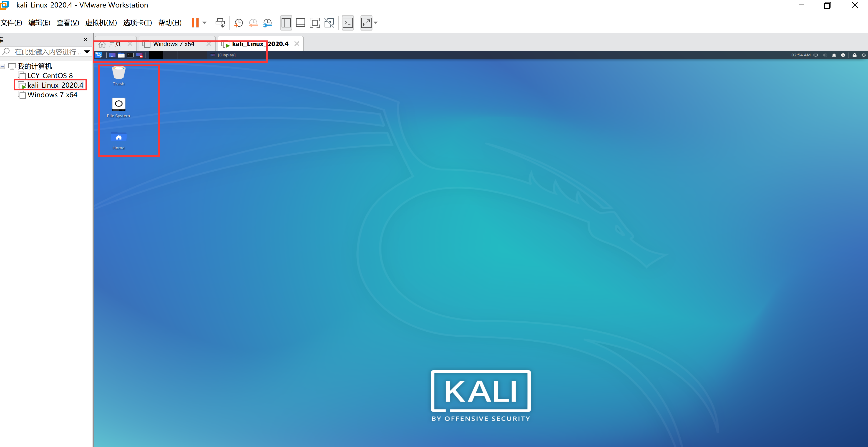Click the Kali dragon applications menu
868x447 pixels.
click(98, 55)
